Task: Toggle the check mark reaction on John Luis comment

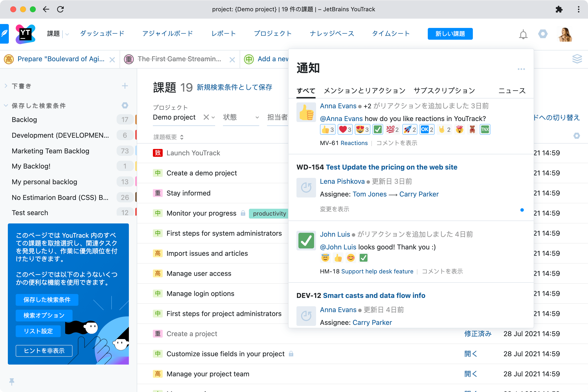Action: (x=364, y=258)
